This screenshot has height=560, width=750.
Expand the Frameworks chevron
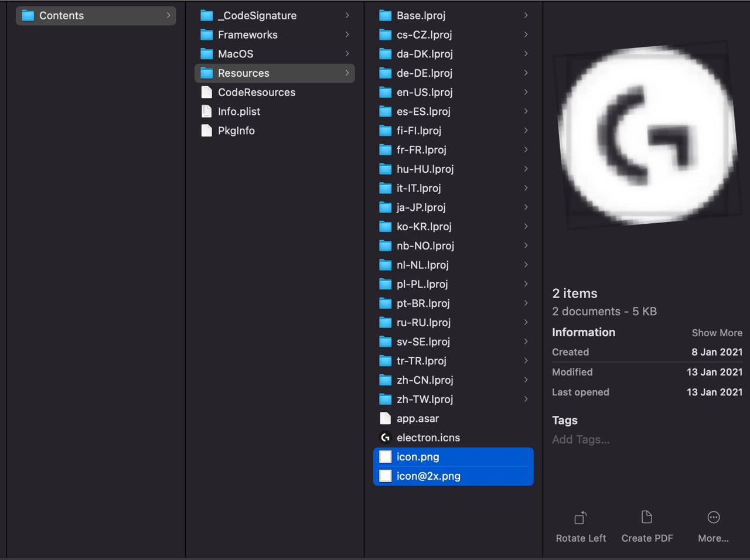(347, 35)
